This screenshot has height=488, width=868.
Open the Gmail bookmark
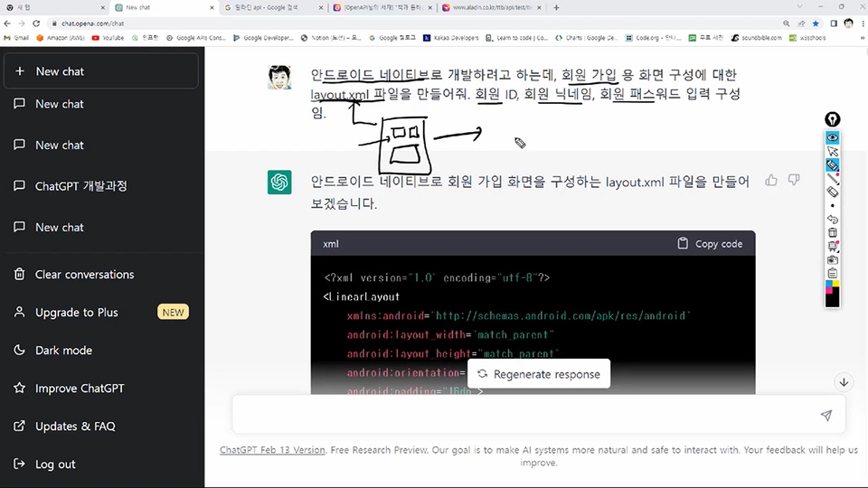pos(16,38)
